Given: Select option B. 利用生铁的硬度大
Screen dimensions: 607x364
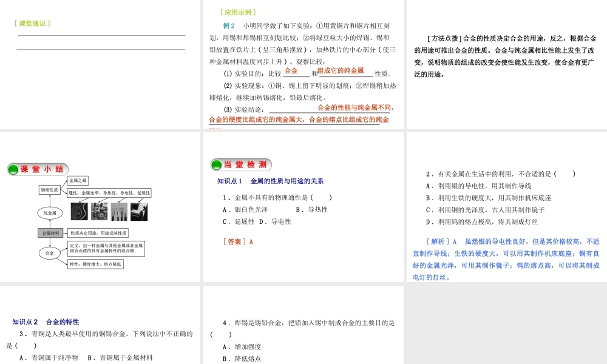Looking at the screenshot, I should click(x=489, y=198).
